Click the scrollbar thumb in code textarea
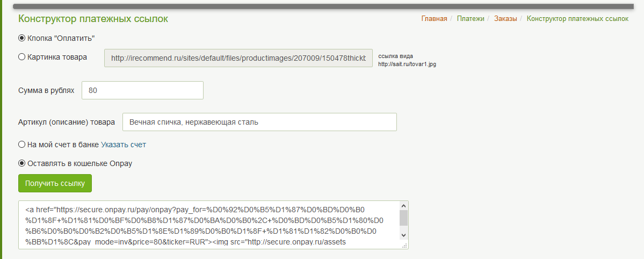 pos(403,218)
